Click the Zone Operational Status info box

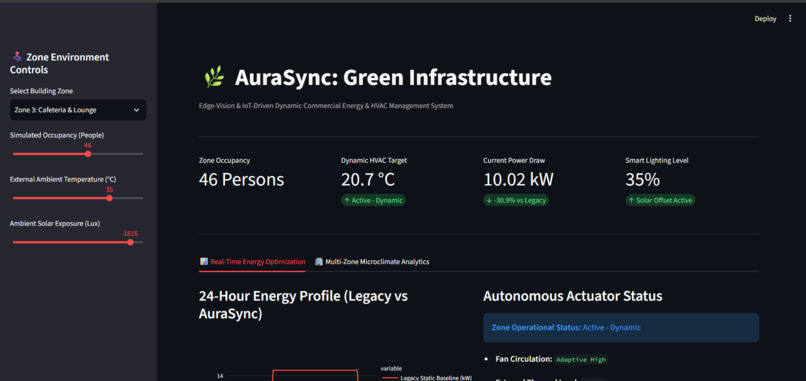(x=621, y=328)
